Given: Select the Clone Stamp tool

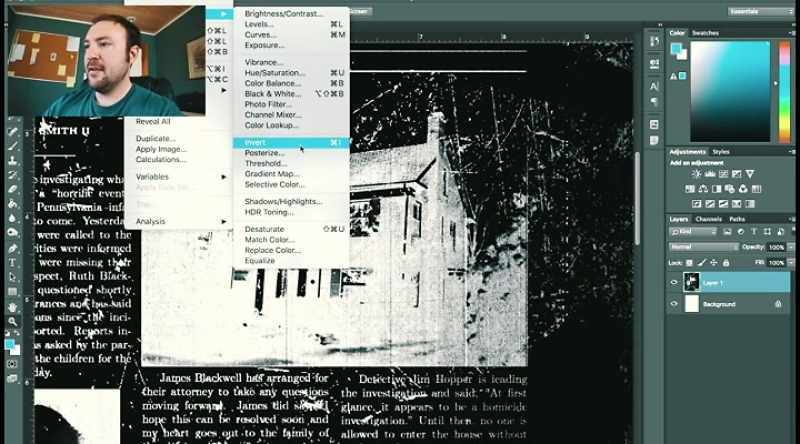Looking at the screenshot, I should (x=12, y=160).
